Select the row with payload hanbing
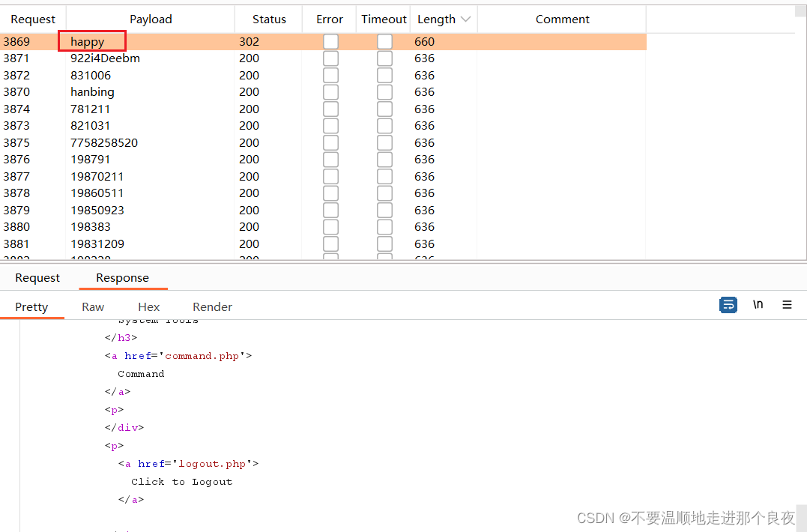 (323, 92)
